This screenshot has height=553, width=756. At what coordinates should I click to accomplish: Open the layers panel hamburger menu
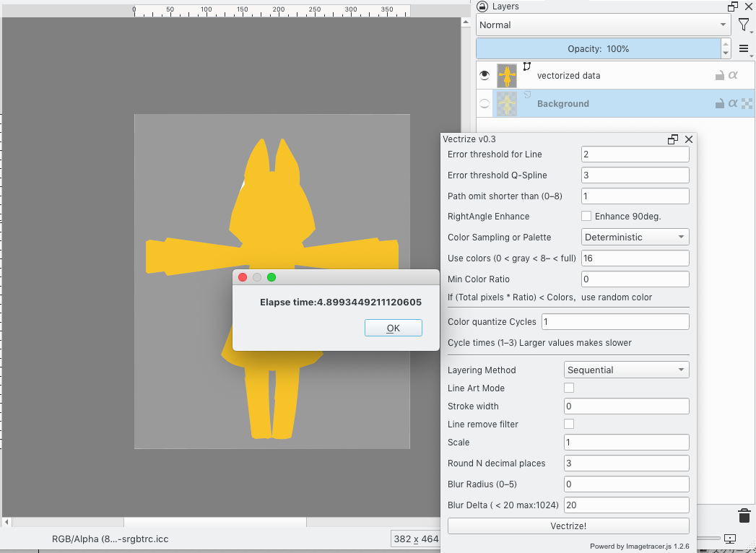tap(744, 49)
